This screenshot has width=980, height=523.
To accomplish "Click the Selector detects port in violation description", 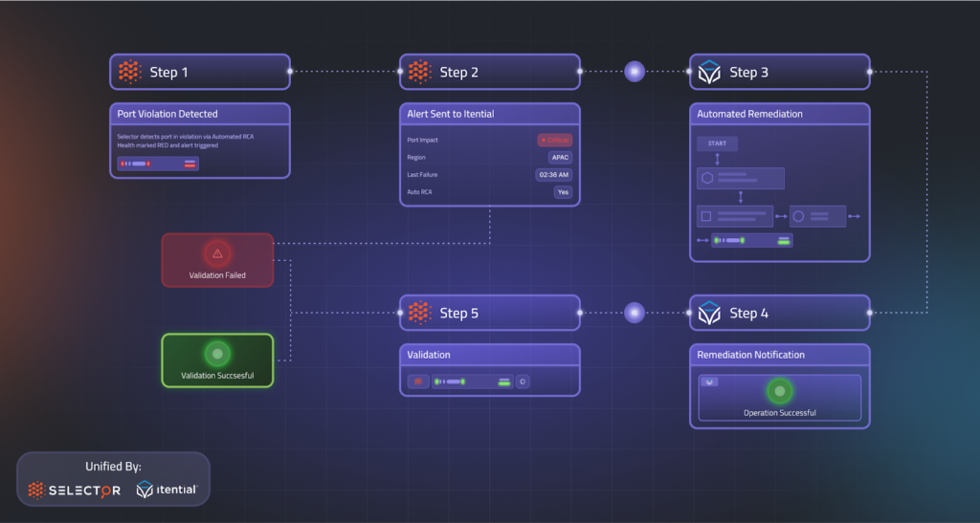I will tap(185, 142).
